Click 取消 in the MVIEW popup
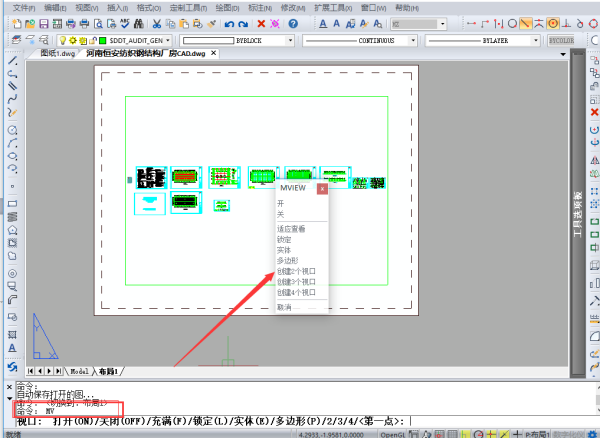Image resolution: width=600 pixels, height=438 pixels. 284,307
